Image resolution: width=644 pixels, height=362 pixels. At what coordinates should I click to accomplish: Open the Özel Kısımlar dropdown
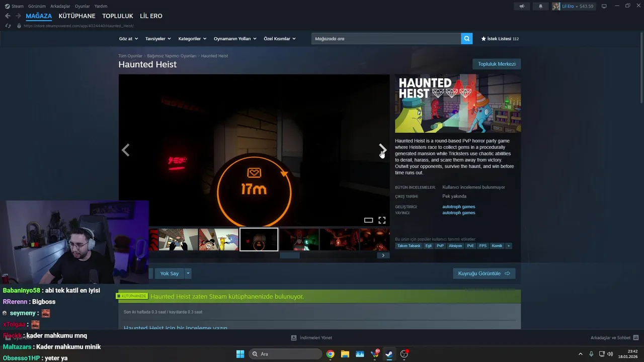pos(280,39)
